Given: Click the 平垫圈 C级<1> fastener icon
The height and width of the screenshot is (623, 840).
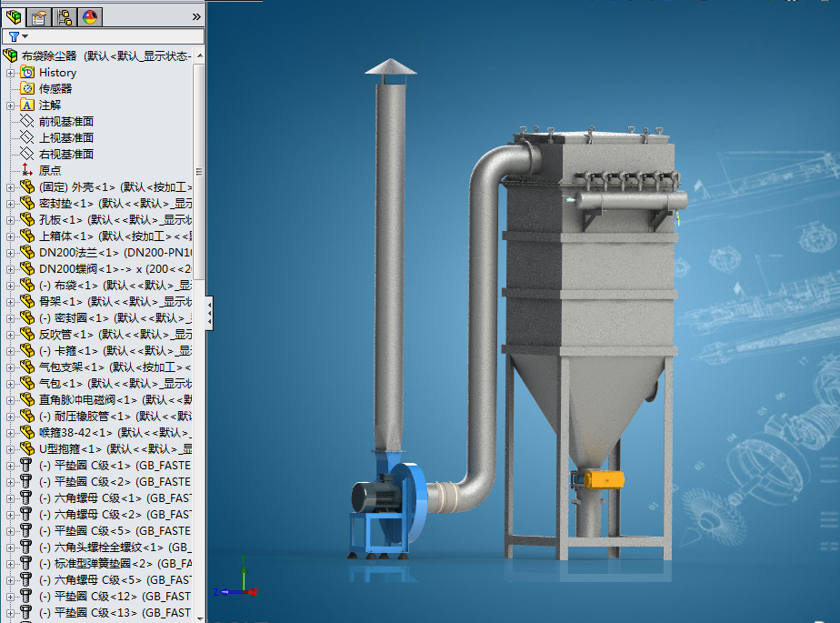Looking at the screenshot, I should click(25, 465).
